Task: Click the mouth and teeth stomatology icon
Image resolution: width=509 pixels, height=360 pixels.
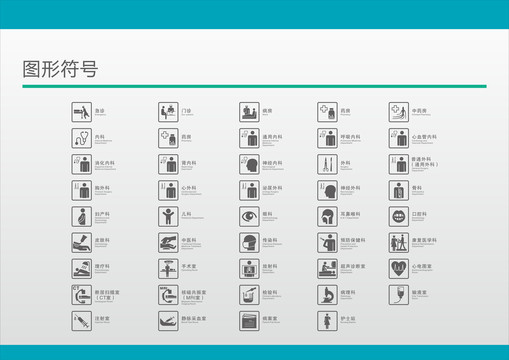Action: [x=398, y=217]
